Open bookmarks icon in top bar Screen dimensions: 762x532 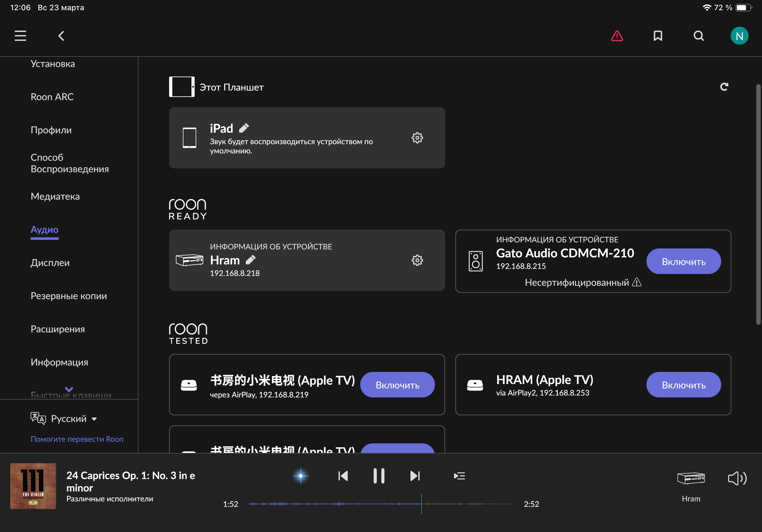click(658, 36)
